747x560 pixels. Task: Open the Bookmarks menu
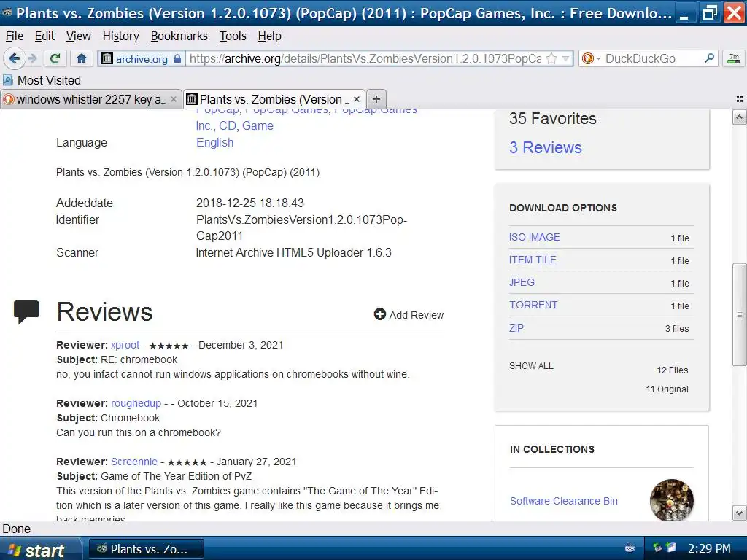179,36
